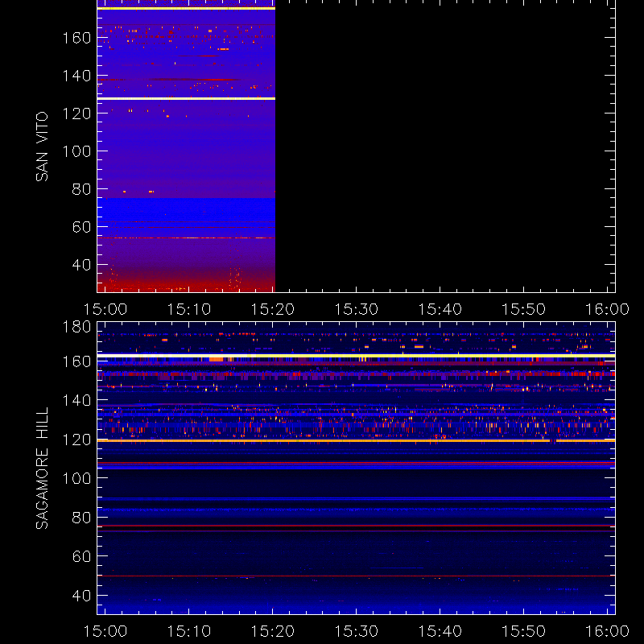
Task: Select the 80 tick label on Sagamore Hill axis
Action: (x=81, y=518)
